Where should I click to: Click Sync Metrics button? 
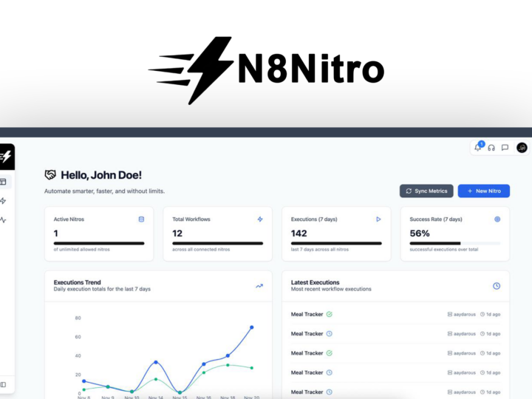click(426, 191)
